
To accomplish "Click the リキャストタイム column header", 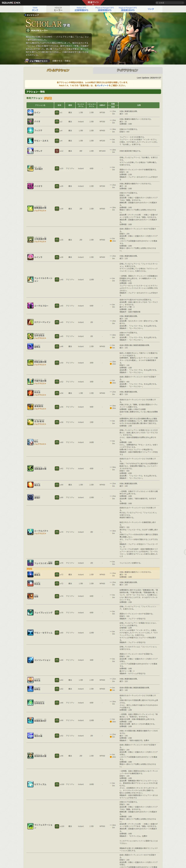I will tap(92, 105).
